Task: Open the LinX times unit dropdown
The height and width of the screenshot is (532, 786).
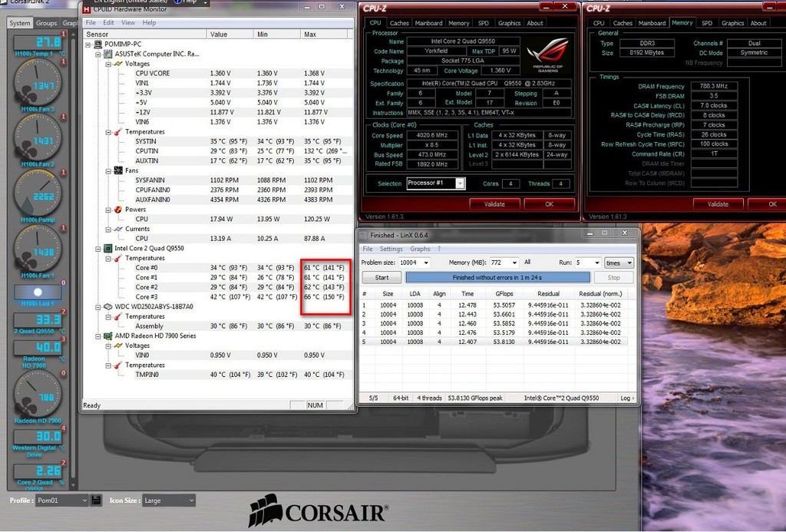Action: (x=618, y=263)
